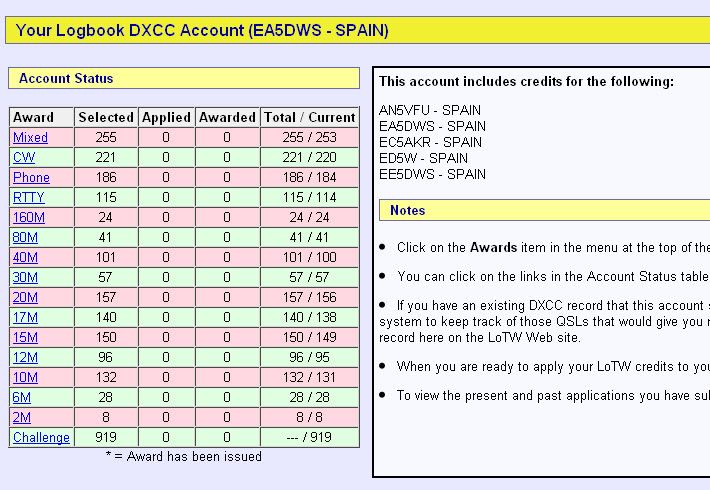Click the 80M total cell 41 / 41

[x=310, y=237]
